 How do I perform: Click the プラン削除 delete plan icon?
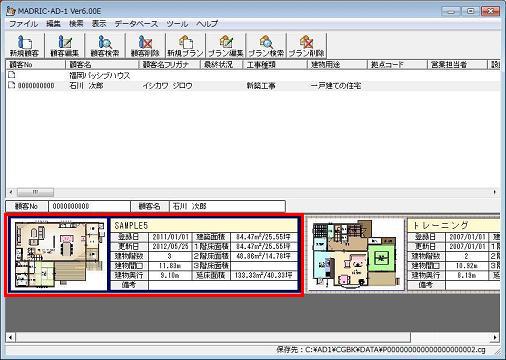coord(306,46)
